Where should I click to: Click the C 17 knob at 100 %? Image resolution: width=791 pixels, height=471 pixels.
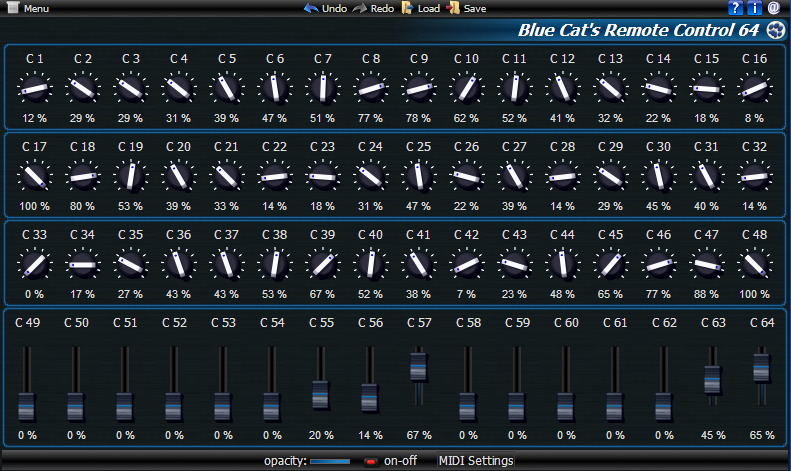[x=34, y=178]
